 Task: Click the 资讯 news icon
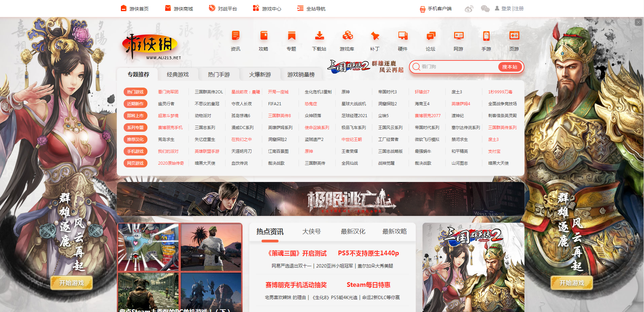click(x=235, y=36)
